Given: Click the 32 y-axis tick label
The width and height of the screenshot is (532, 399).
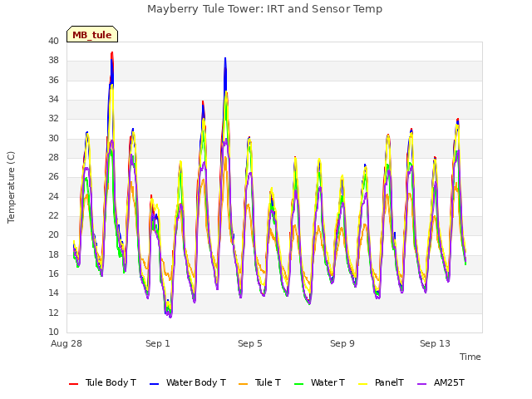Looking at the screenshot, I should pyautogui.click(x=53, y=119).
